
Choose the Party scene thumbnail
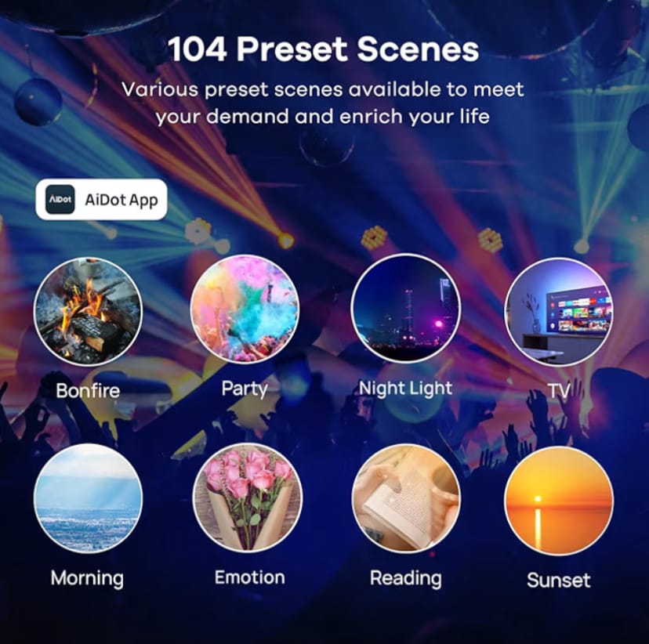245,309
